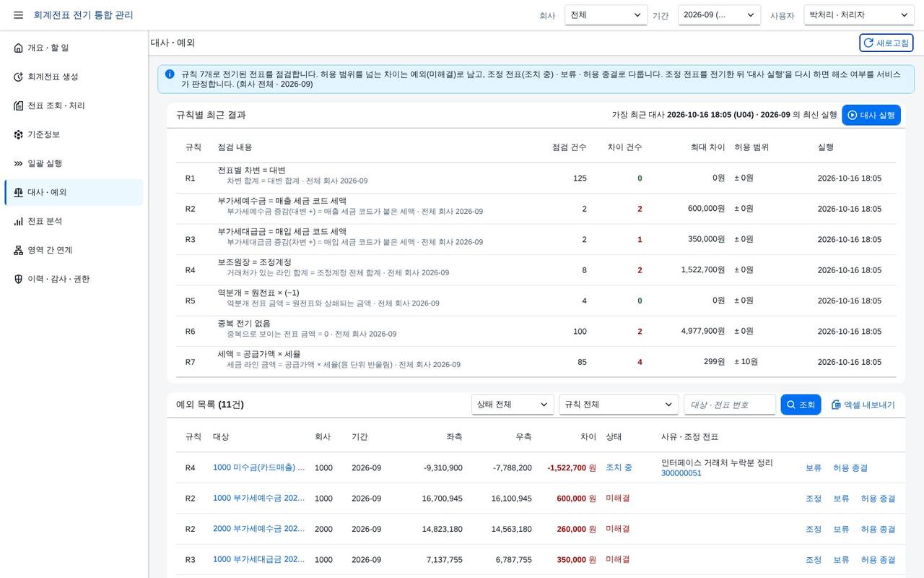Select rule row R6 중복 전기 없음

pyautogui.click(x=536, y=331)
